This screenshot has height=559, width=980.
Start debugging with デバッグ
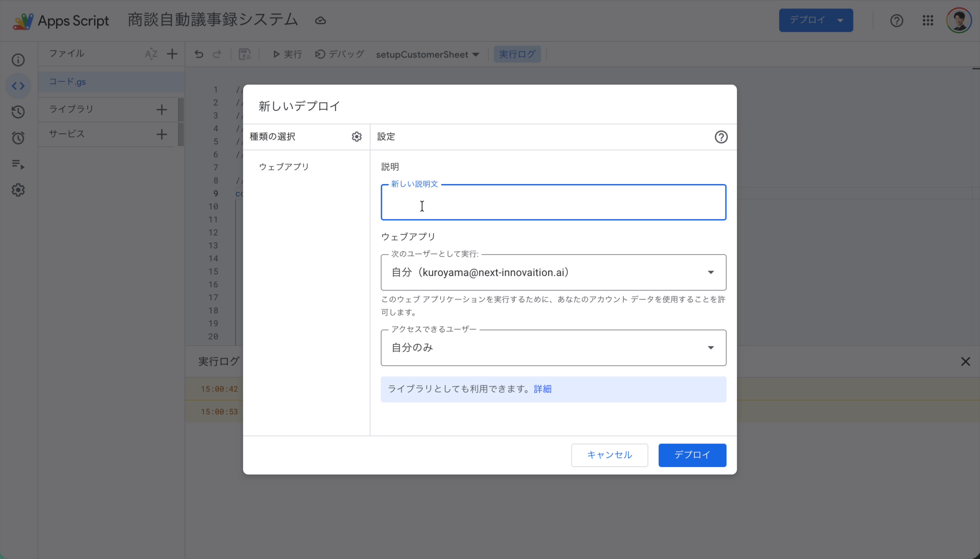point(339,54)
